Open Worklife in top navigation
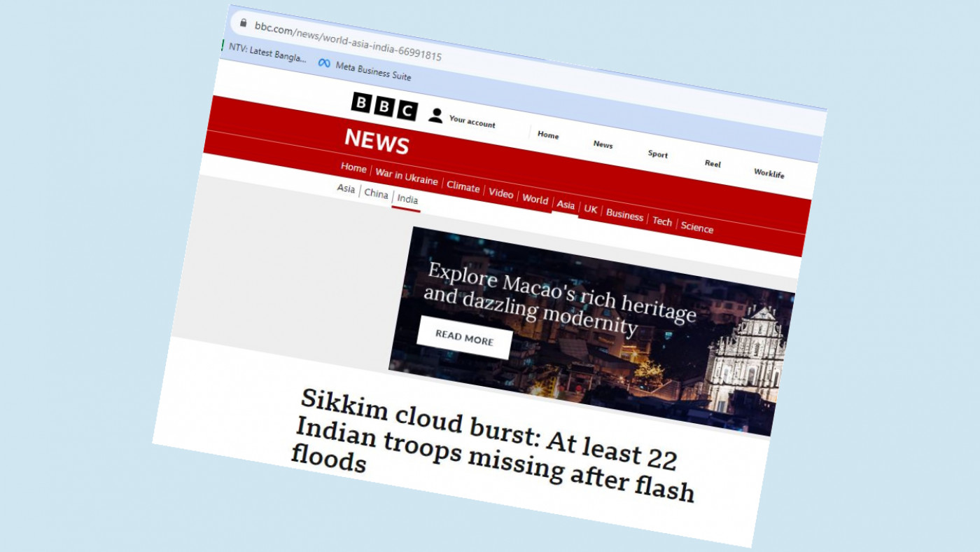 pos(769,173)
